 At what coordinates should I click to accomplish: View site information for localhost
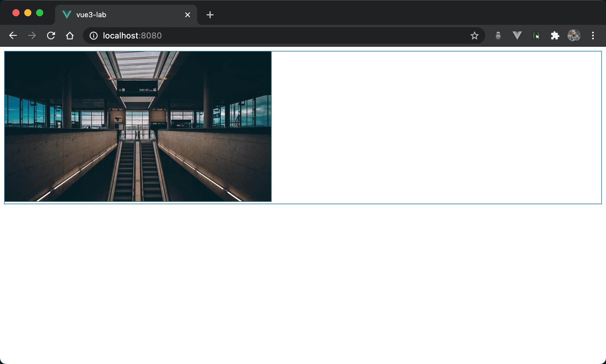click(x=94, y=36)
